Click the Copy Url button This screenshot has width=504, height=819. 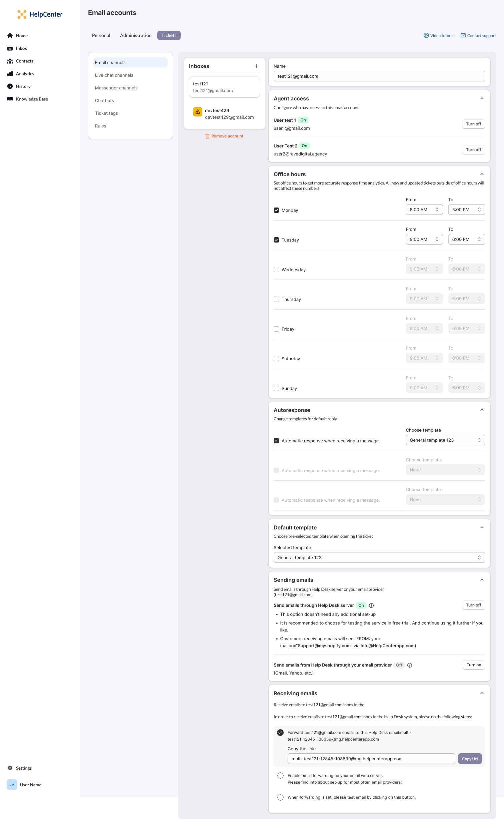(x=470, y=759)
